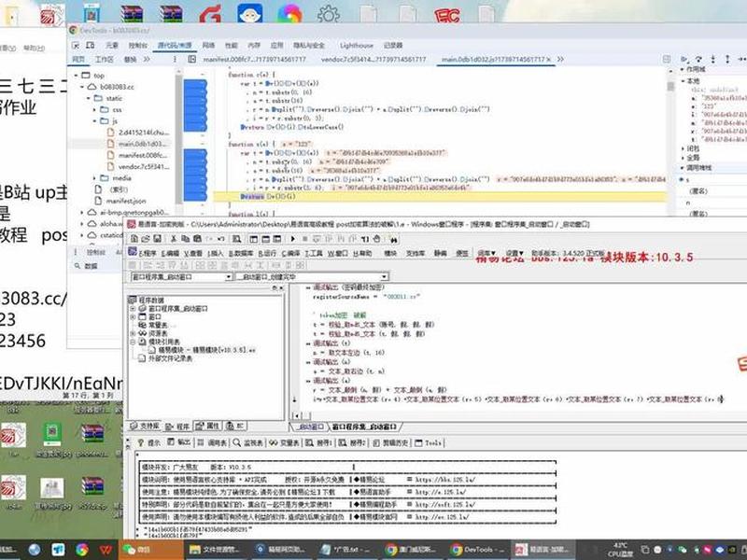Expand hidden source tabs chevron (»)
747x560 pixels.
561,59
